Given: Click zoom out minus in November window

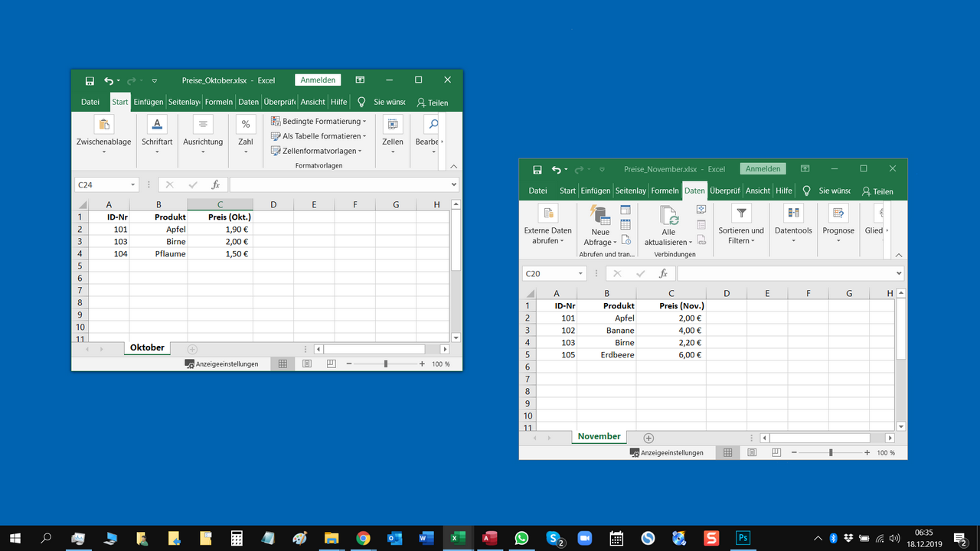Looking at the screenshot, I should click(x=794, y=452).
